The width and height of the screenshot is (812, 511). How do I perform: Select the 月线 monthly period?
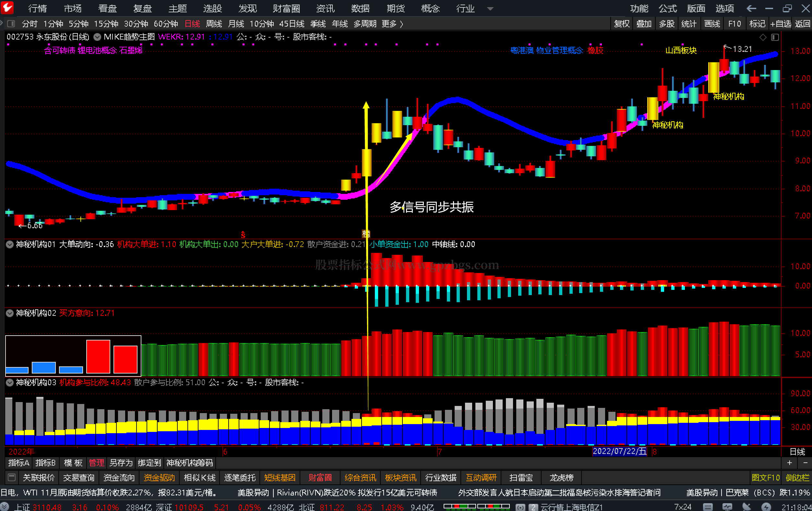tap(236, 24)
